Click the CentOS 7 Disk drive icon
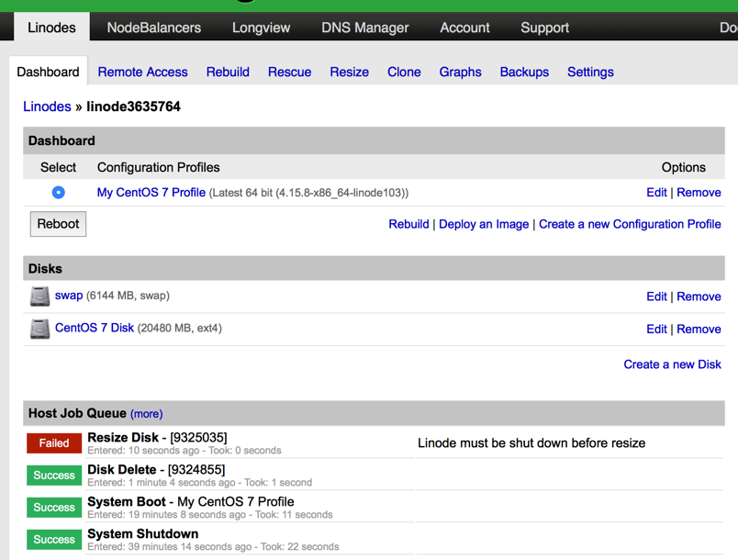The width and height of the screenshot is (738, 560). 39,329
